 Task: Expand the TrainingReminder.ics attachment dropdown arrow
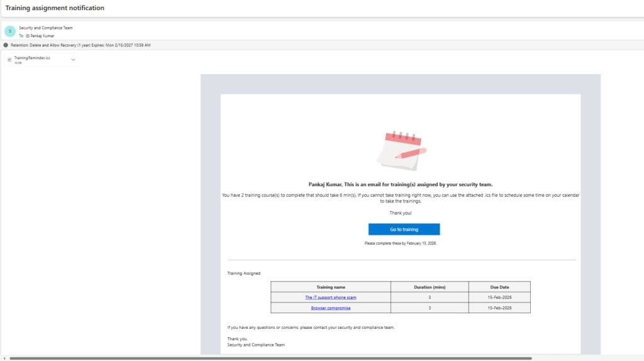(73, 60)
